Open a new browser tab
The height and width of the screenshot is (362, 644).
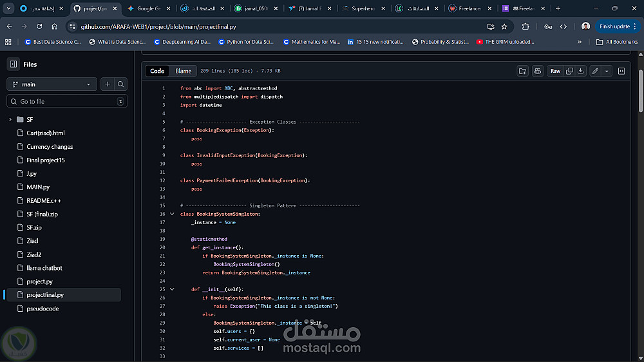coord(558,8)
